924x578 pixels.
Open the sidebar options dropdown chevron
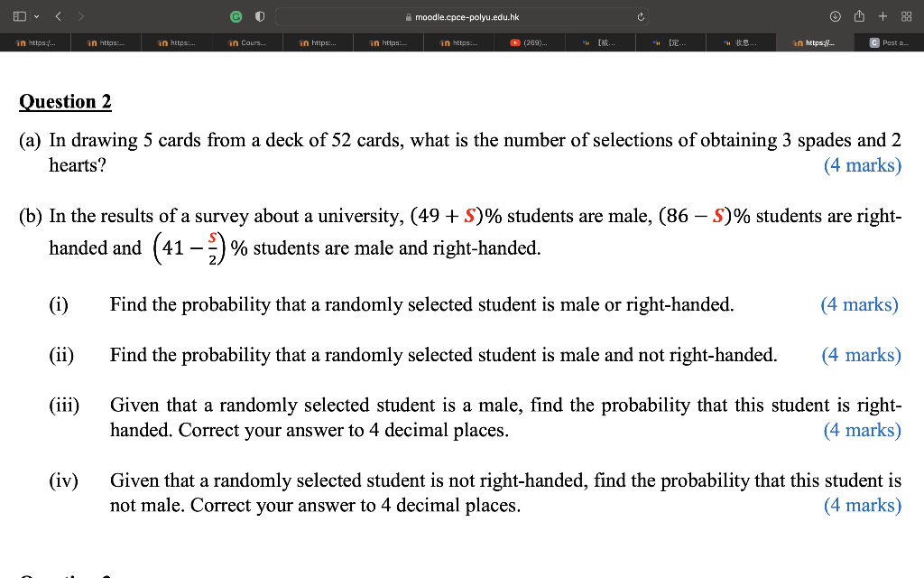(34, 15)
